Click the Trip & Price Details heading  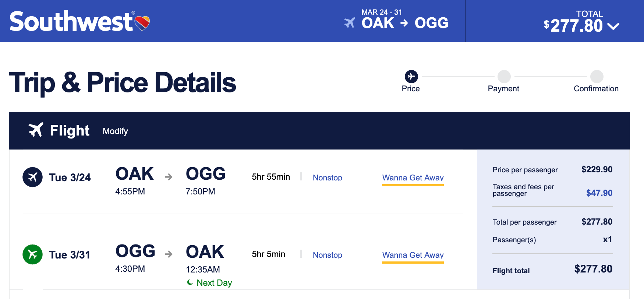point(123,82)
